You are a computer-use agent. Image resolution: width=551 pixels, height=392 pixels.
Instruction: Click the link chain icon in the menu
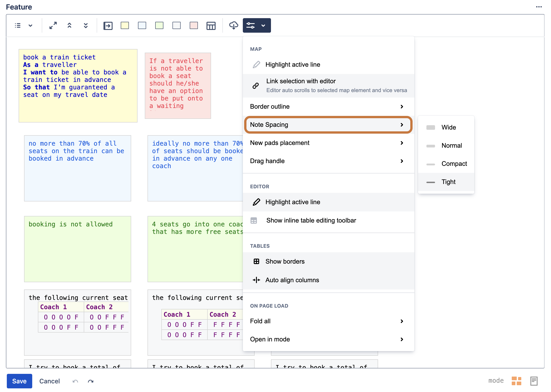(256, 86)
